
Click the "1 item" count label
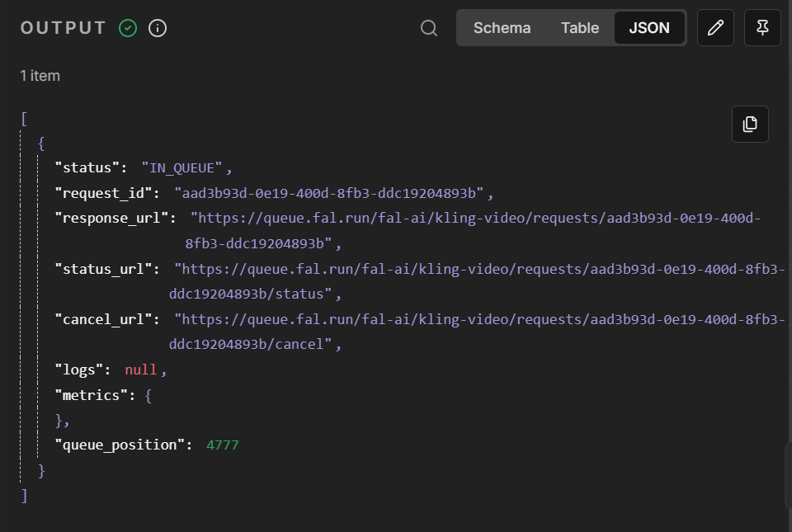(40, 76)
